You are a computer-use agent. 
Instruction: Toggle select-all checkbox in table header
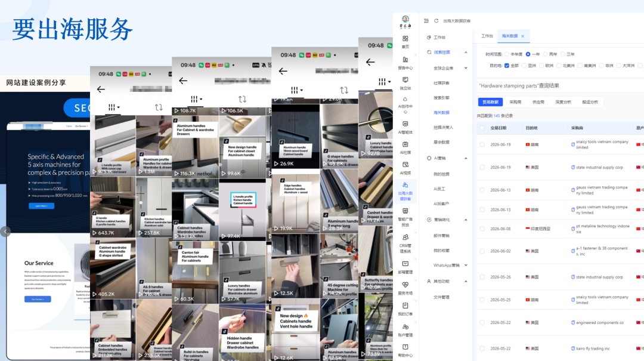pos(482,128)
